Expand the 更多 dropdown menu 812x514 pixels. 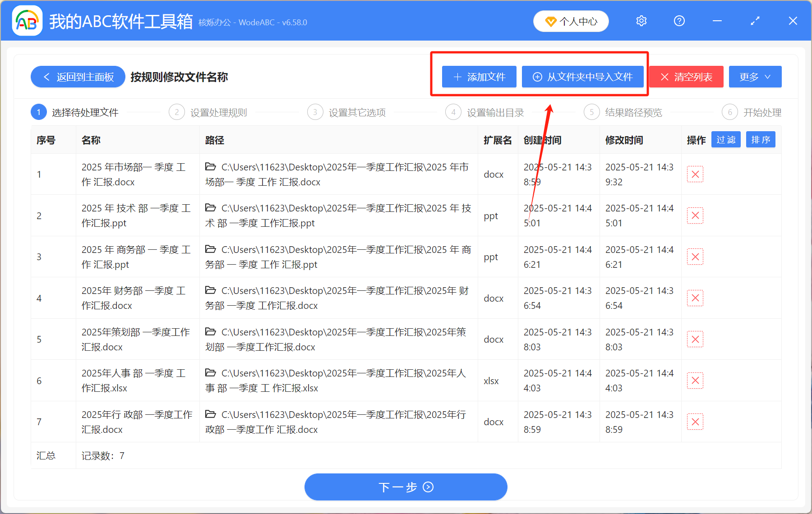tap(755, 77)
